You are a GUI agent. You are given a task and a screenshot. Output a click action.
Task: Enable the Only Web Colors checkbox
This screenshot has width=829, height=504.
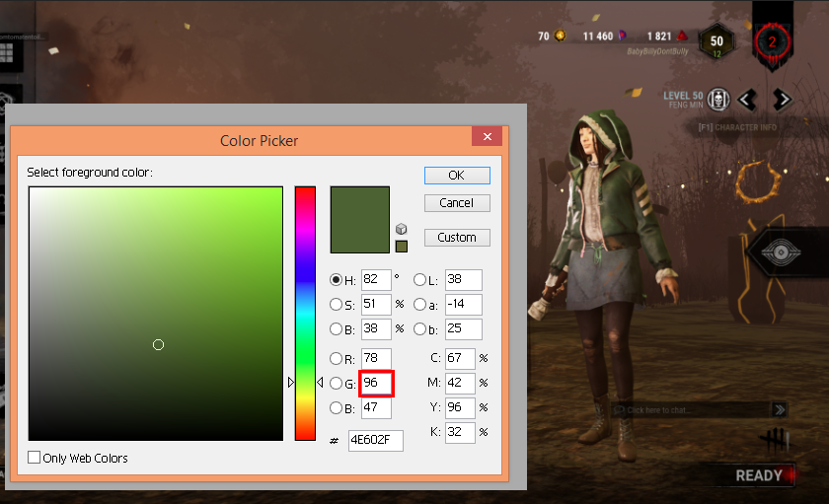pyautogui.click(x=34, y=458)
